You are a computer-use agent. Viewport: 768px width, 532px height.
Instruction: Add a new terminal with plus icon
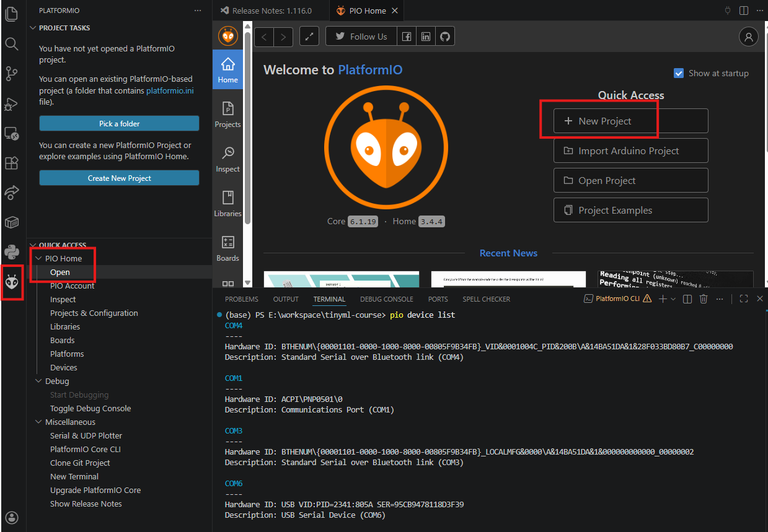click(x=662, y=299)
